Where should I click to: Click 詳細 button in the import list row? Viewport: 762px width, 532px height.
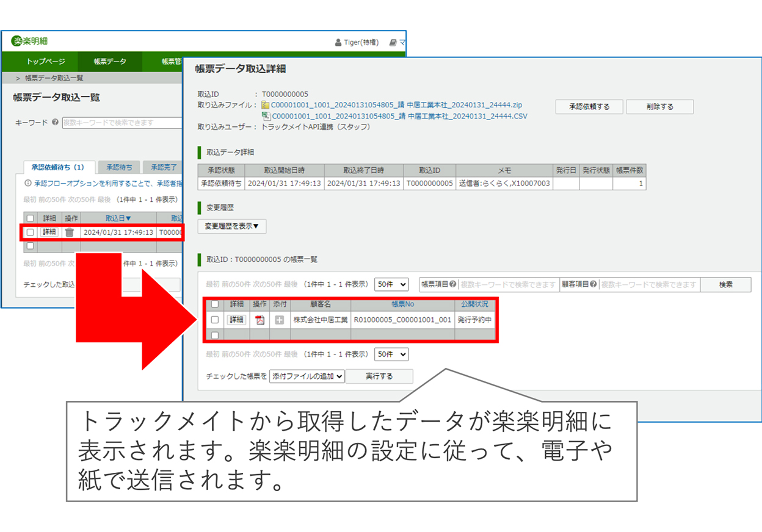[x=49, y=232]
